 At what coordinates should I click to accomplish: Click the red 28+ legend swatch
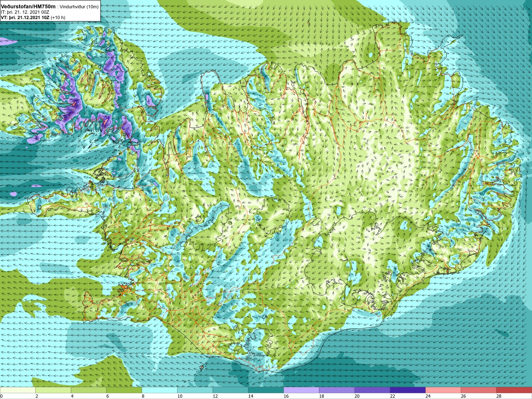click(x=514, y=390)
